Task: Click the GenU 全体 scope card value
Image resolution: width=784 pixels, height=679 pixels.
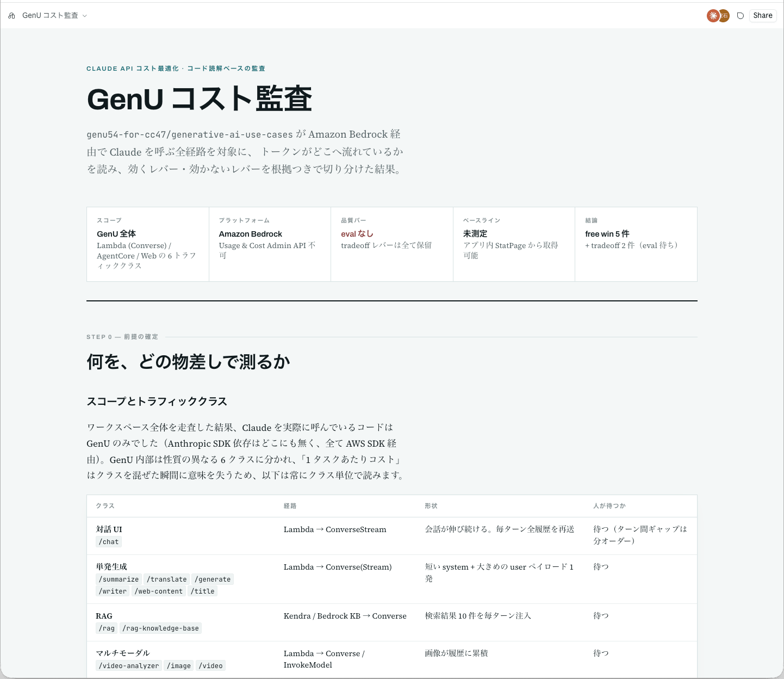Action: (116, 234)
